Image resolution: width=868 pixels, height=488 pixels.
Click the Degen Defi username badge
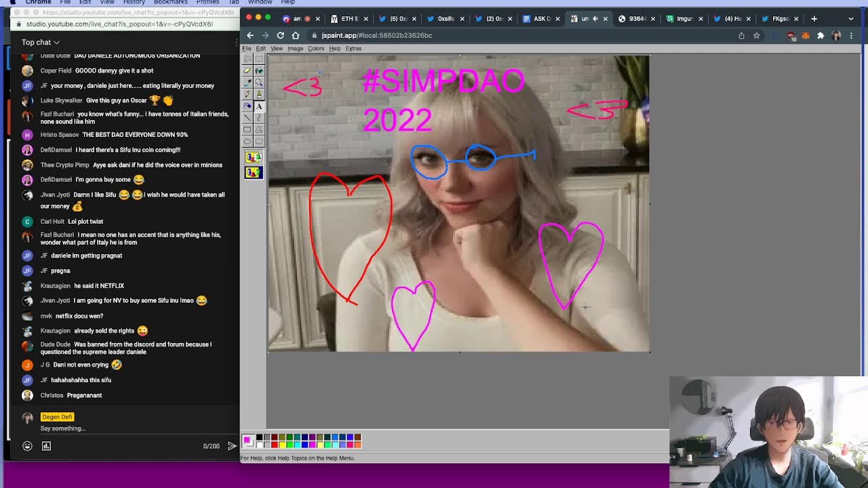click(x=57, y=417)
